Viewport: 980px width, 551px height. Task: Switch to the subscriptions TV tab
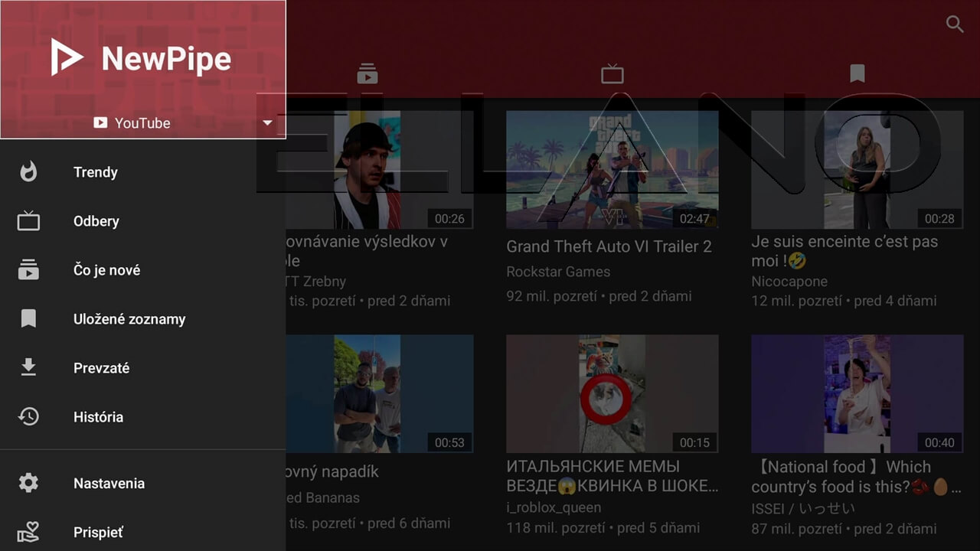(612, 73)
